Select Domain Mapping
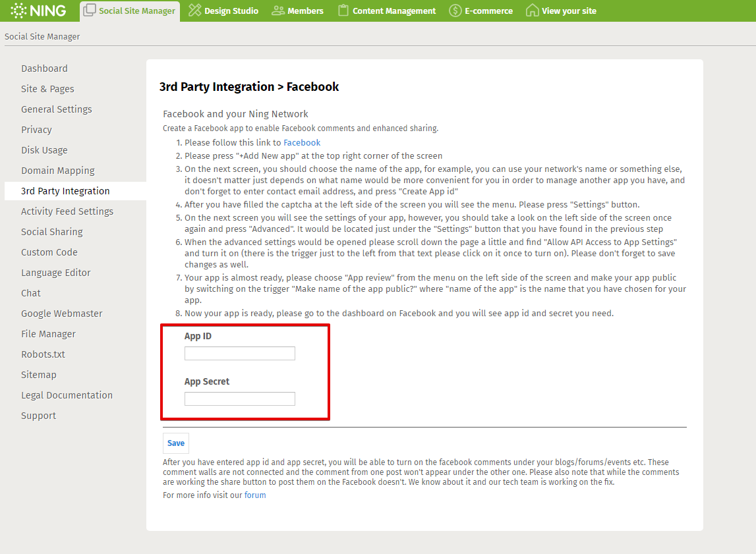The image size is (756, 554). pos(58,171)
